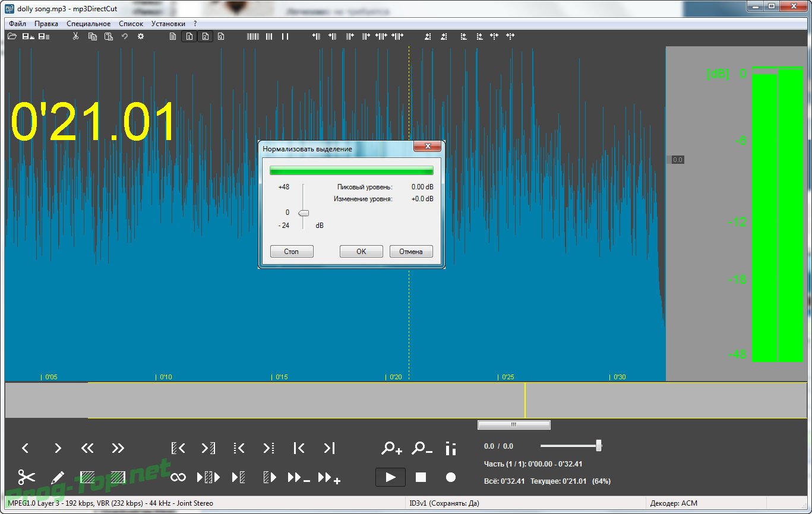Click the Paste clipboard icon in top toolbar

pyautogui.click(x=108, y=36)
